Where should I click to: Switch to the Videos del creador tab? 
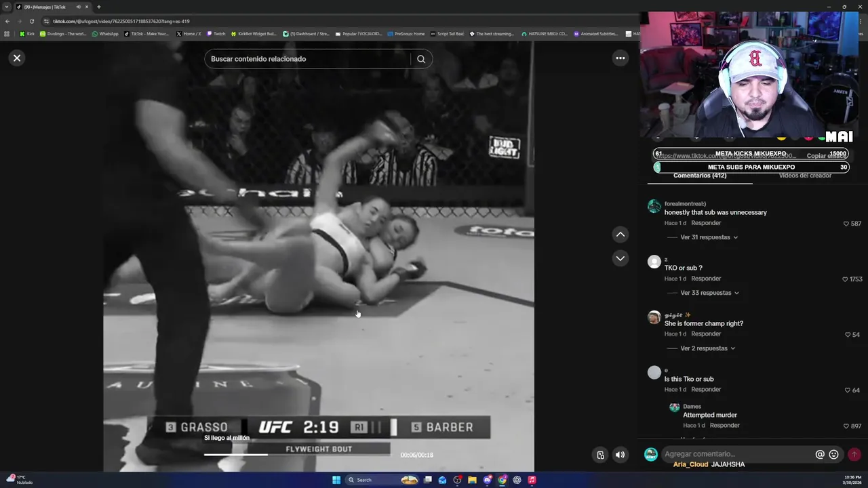[805, 176]
